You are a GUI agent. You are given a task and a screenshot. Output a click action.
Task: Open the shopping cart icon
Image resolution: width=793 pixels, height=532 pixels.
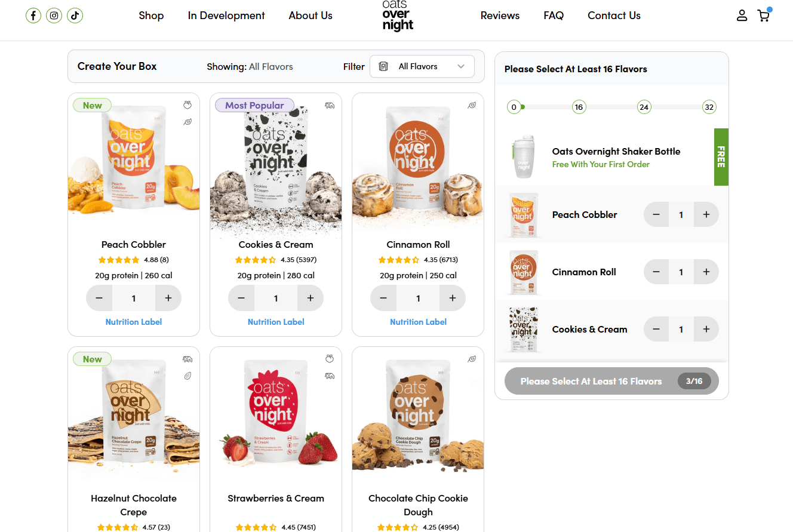[763, 16]
